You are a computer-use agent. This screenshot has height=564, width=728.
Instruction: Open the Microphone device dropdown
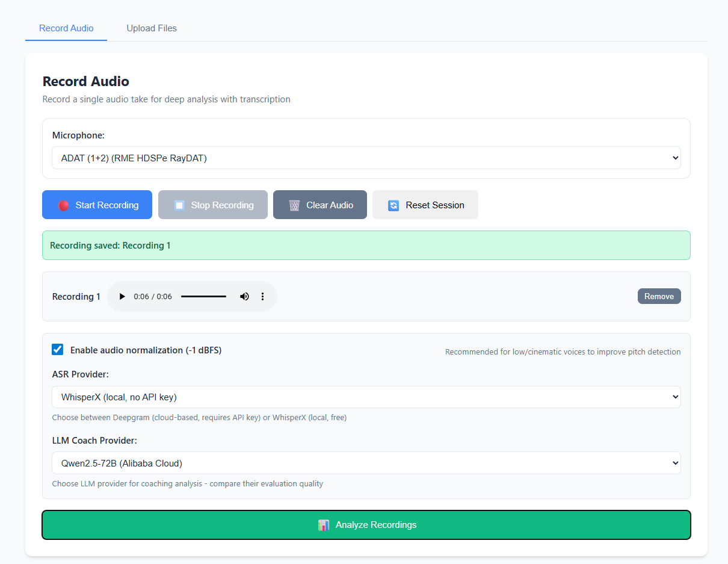(366, 157)
